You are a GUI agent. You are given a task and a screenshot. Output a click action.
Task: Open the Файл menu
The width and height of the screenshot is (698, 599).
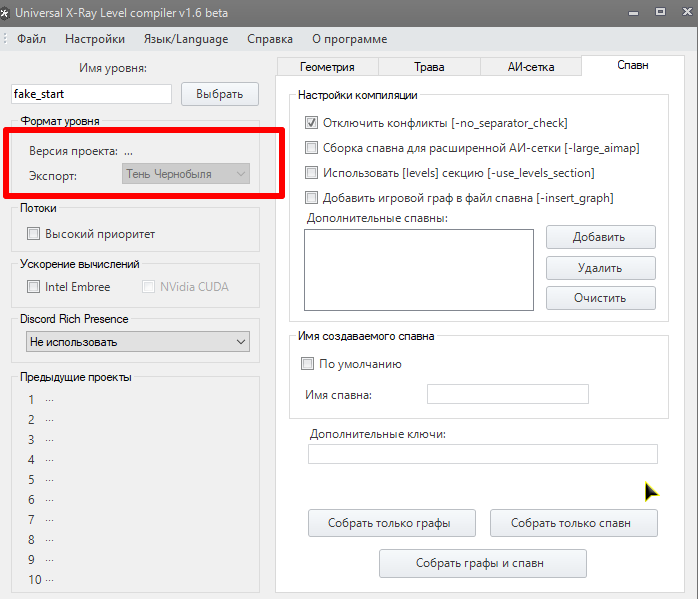31,39
